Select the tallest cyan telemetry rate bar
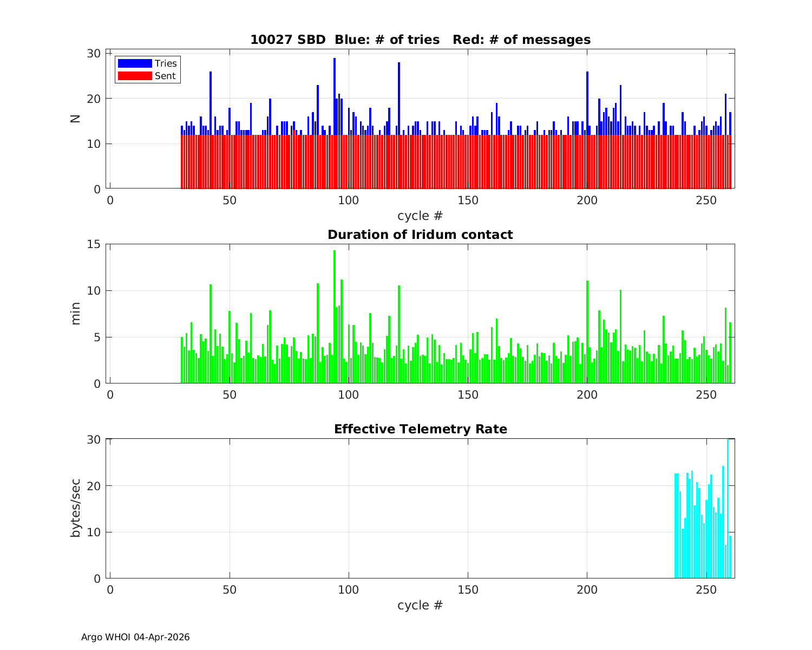The width and height of the screenshot is (812, 650). click(x=728, y=509)
